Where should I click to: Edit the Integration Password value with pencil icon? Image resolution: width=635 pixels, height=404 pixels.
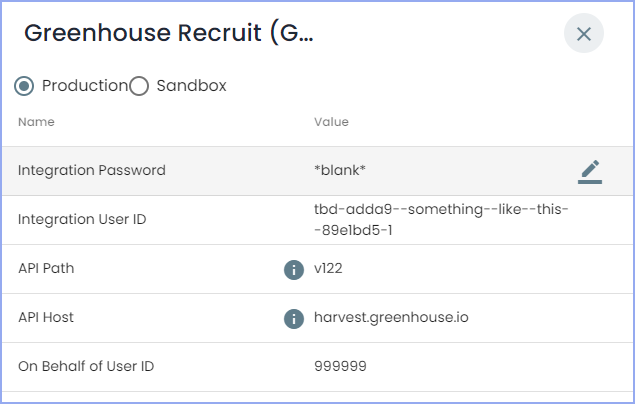pos(590,171)
